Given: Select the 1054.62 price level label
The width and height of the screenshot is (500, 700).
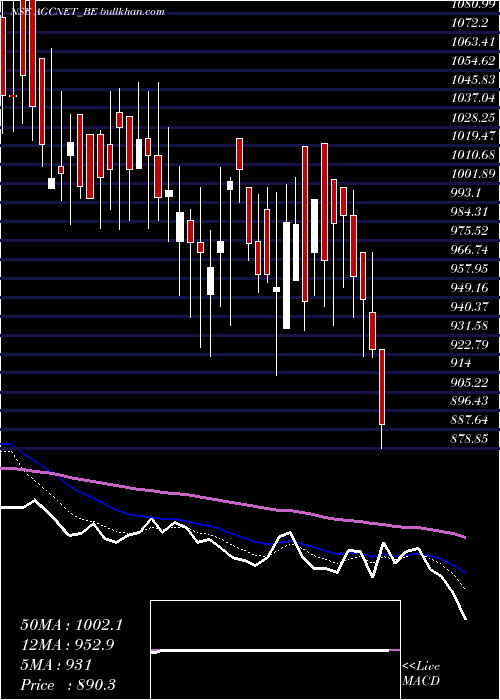Looking at the screenshot, I should pos(473,61).
